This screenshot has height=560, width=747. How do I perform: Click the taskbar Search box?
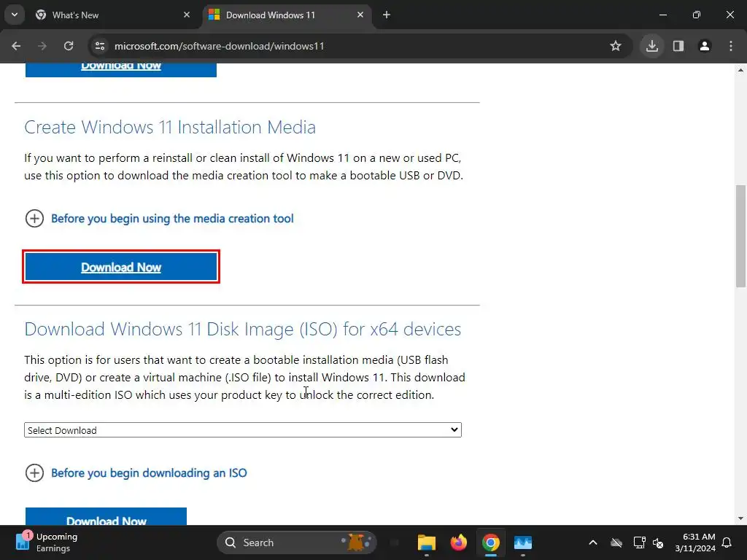(x=296, y=542)
